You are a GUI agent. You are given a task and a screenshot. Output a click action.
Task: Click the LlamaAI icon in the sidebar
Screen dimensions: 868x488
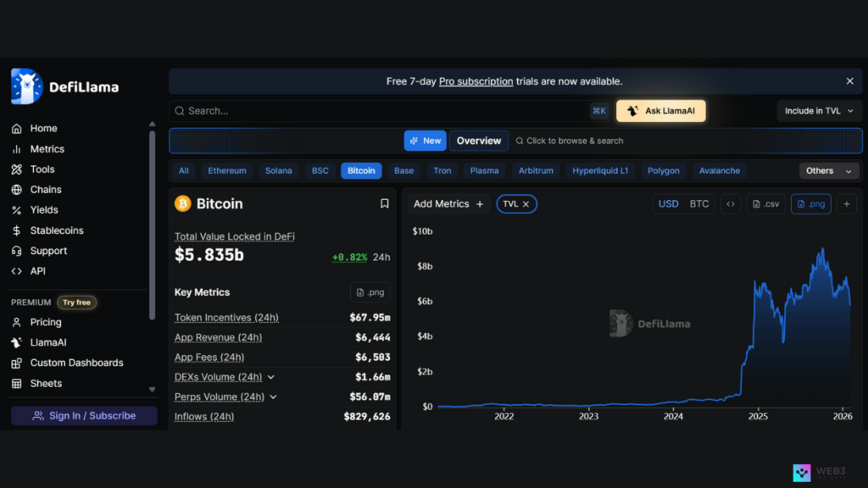click(x=19, y=342)
